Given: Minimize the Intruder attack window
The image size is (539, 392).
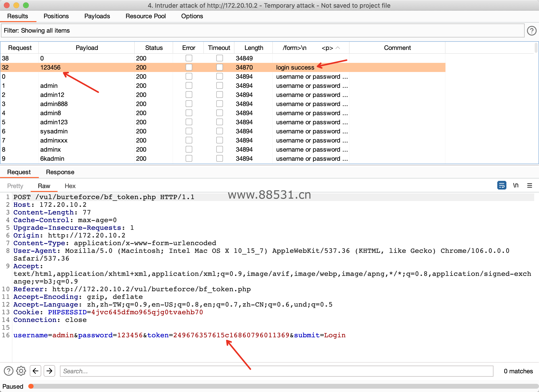Looking at the screenshot, I should (x=16, y=5).
